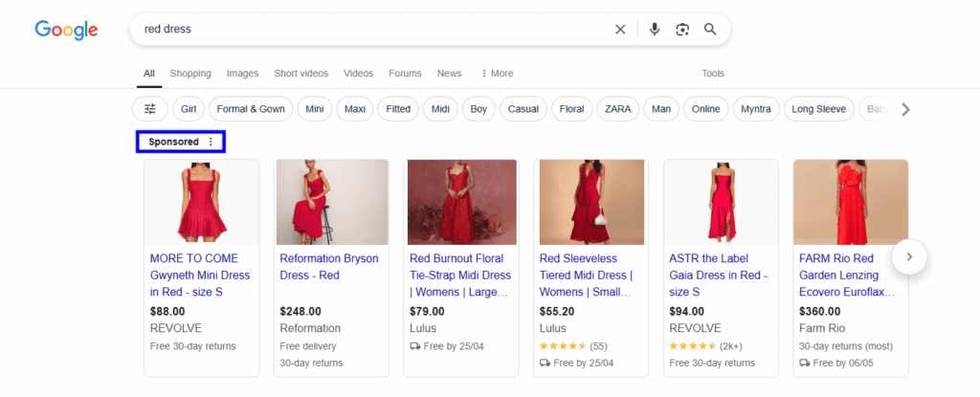Click the $79.00 price
The height and width of the screenshot is (397, 980).
click(x=428, y=311)
